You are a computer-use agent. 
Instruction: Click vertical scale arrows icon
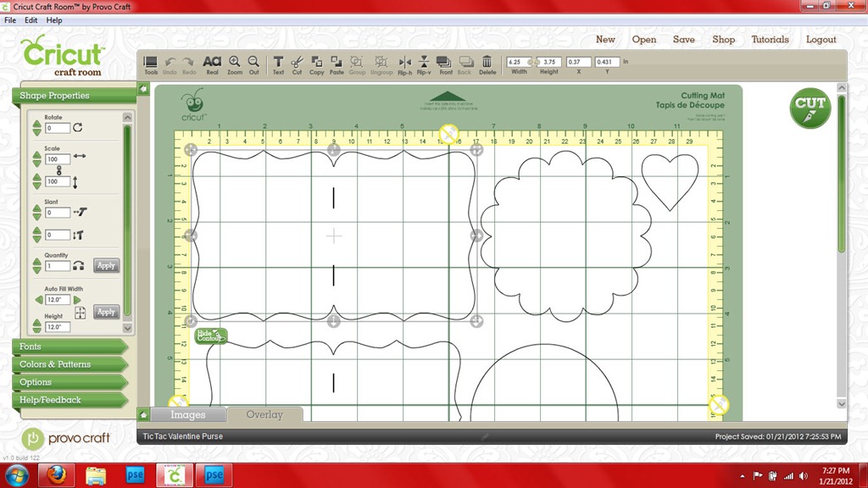[75, 182]
